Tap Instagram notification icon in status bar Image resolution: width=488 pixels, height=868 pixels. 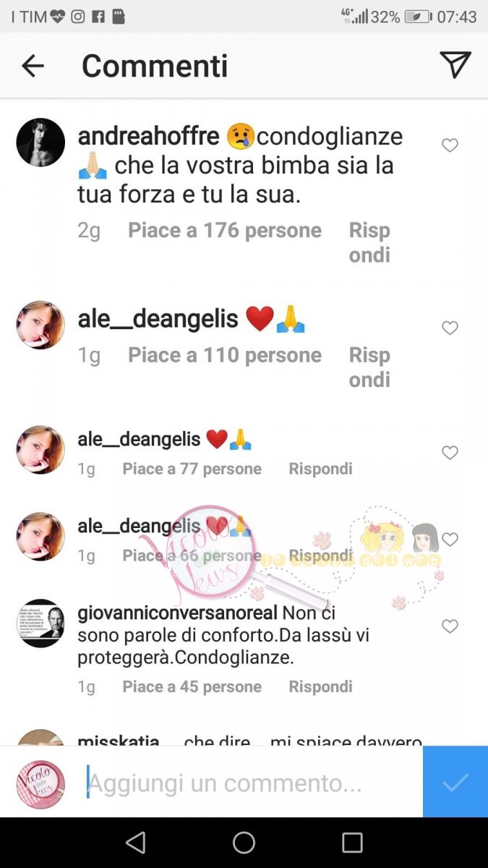pos(79,17)
